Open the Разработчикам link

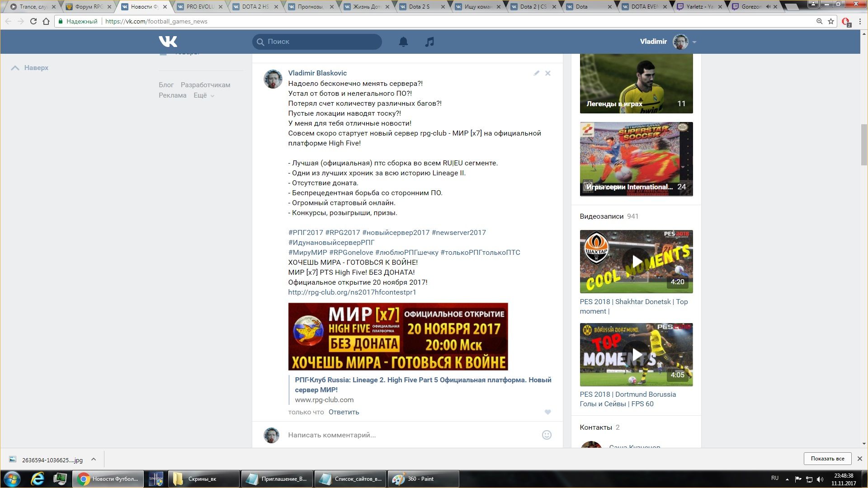coord(205,85)
